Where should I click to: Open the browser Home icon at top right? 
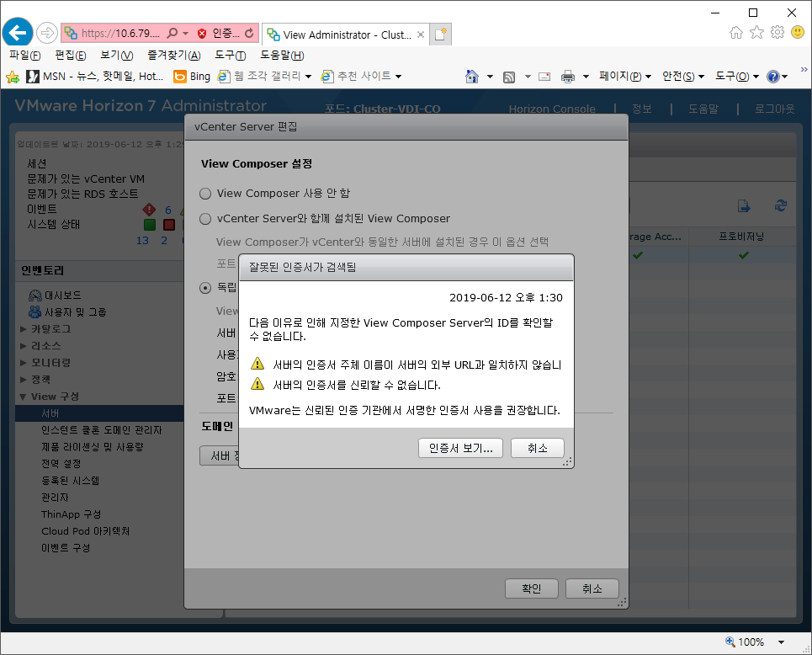(x=736, y=33)
